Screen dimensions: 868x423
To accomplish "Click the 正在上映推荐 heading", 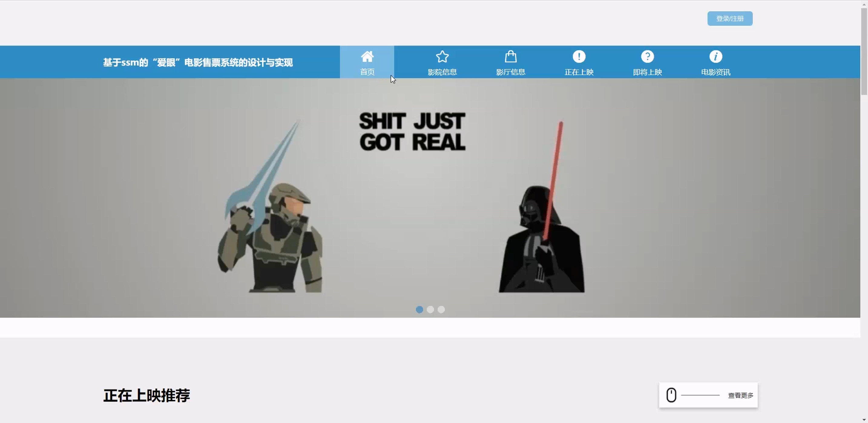I will pyautogui.click(x=146, y=395).
